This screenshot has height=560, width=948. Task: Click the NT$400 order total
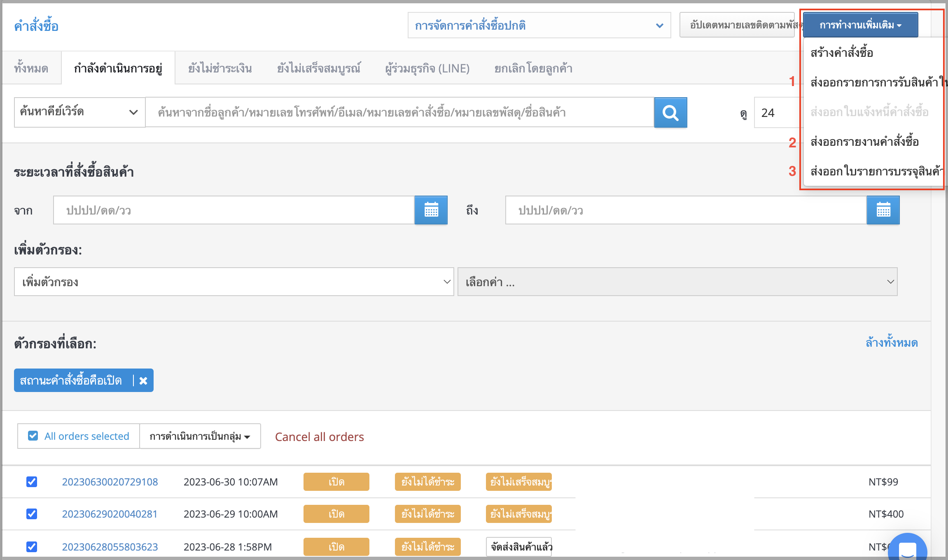(x=886, y=513)
